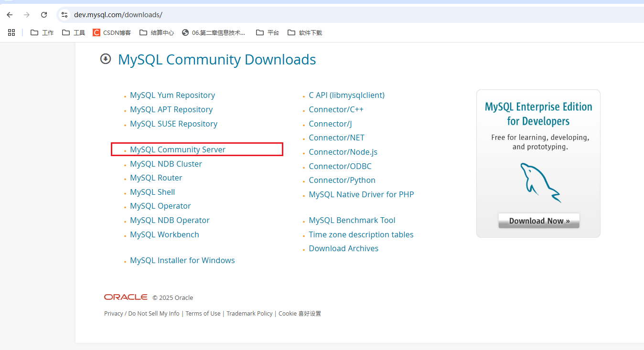The height and width of the screenshot is (350, 644).
Task: Open Connector/Python download link
Action: coord(342,180)
